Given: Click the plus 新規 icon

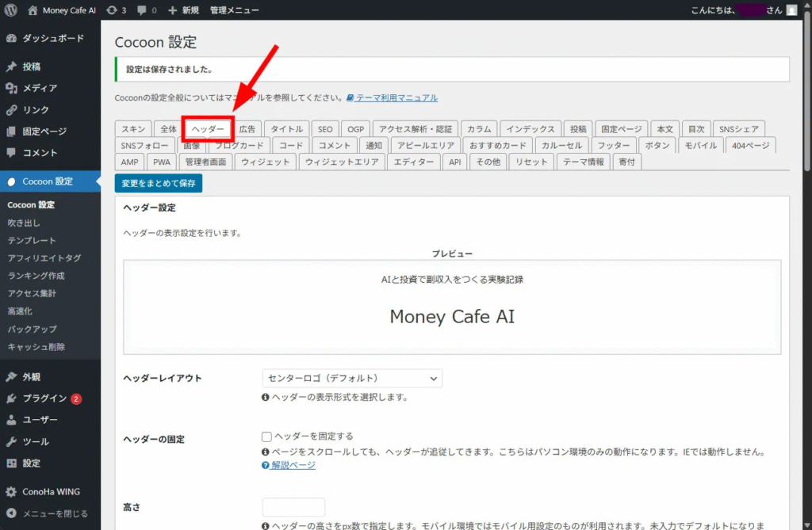Looking at the screenshot, I should tap(172, 10).
